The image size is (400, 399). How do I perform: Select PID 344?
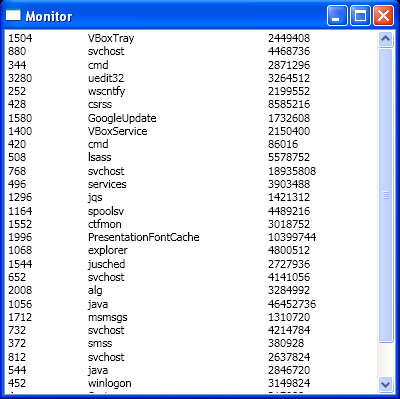[x=17, y=65]
